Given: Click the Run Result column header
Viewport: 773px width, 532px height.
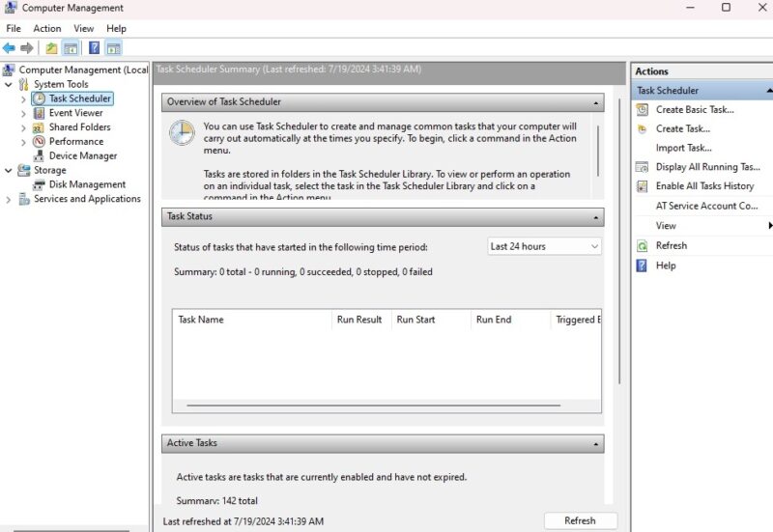Looking at the screenshot, I should [361, 320].
